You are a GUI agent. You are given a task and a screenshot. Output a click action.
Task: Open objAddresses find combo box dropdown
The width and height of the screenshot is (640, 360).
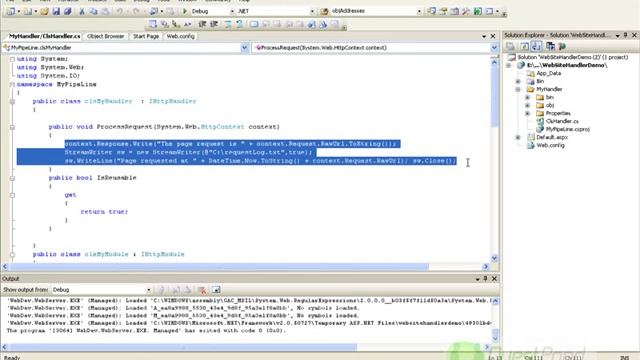pos(419,11)
